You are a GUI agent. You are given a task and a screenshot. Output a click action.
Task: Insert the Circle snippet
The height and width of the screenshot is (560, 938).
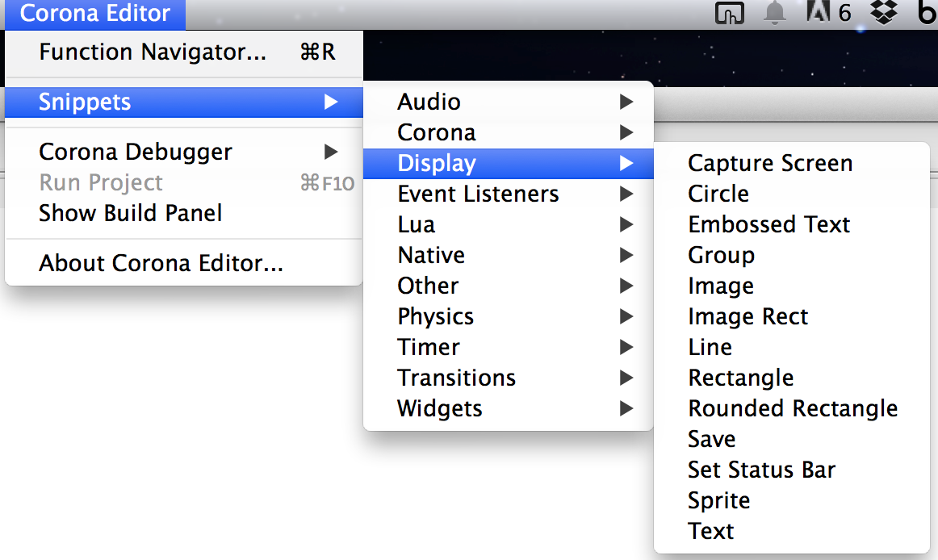coord(792,194)
